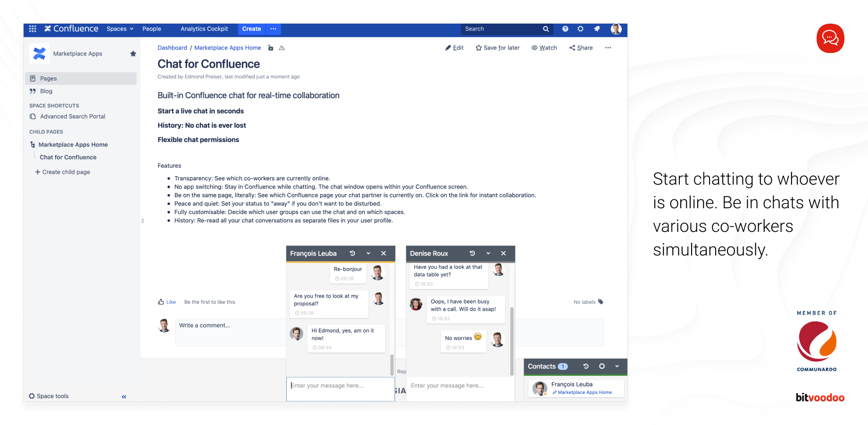Open the Advanced Search Portal shortcut
The image size is (868, 425).
point(73,116)
